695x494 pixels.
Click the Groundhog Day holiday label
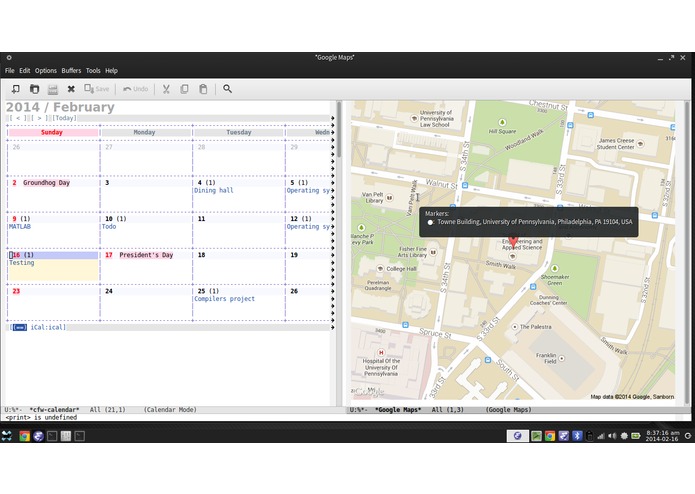coord(47,183)
